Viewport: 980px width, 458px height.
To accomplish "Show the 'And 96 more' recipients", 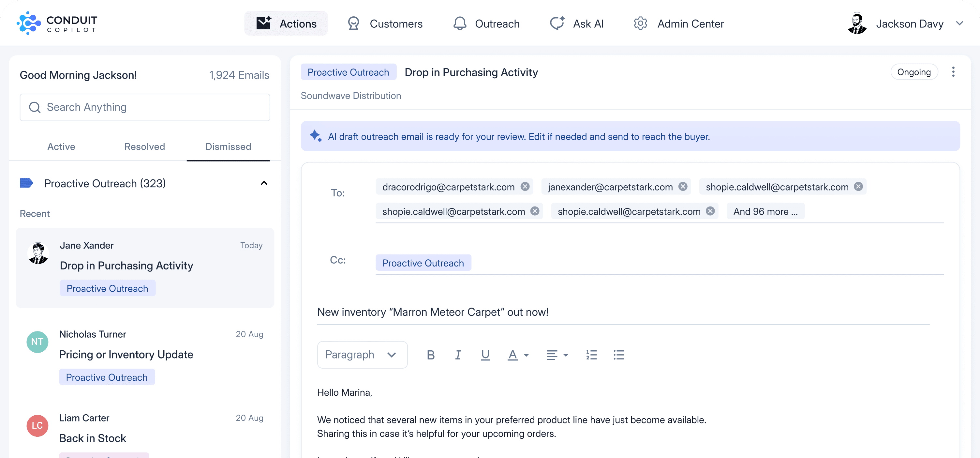I will click(x=765, y=211).
